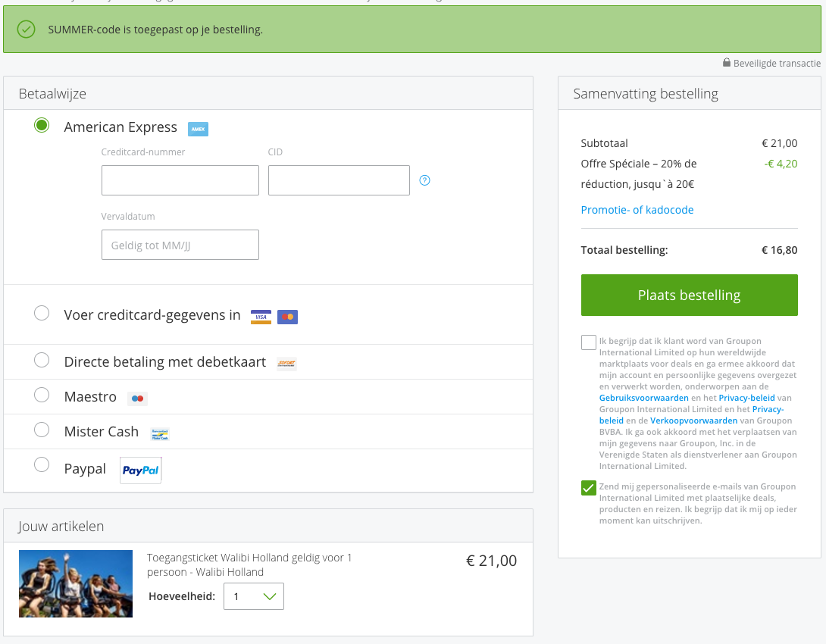
Task: Select the American Express radio button
Action: (42, 125)
